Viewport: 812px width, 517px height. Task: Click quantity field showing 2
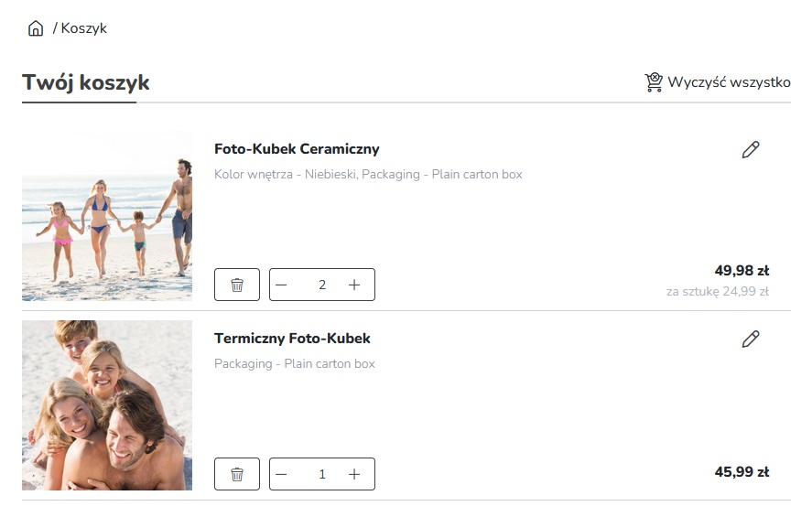point(321,285)
